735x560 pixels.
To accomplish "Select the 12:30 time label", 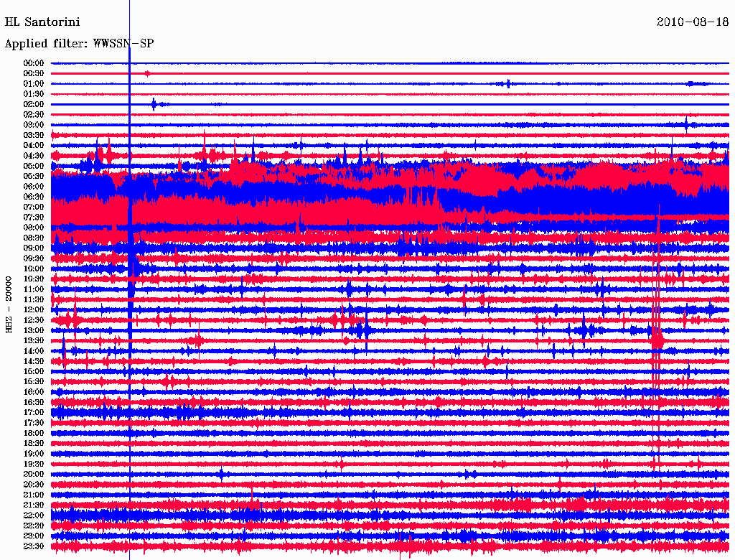I will (34, 320).
